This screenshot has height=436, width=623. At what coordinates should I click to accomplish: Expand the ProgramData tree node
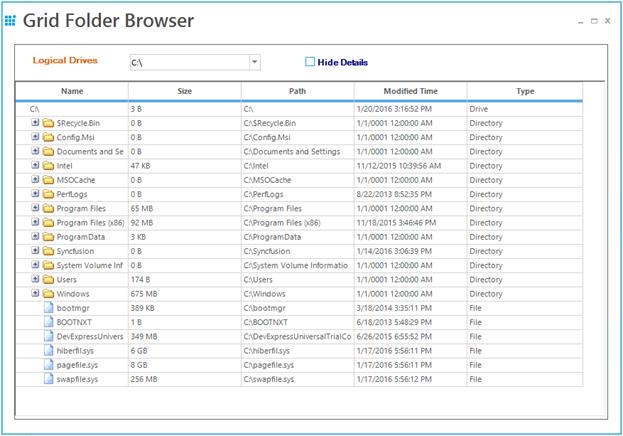[35, 236]
